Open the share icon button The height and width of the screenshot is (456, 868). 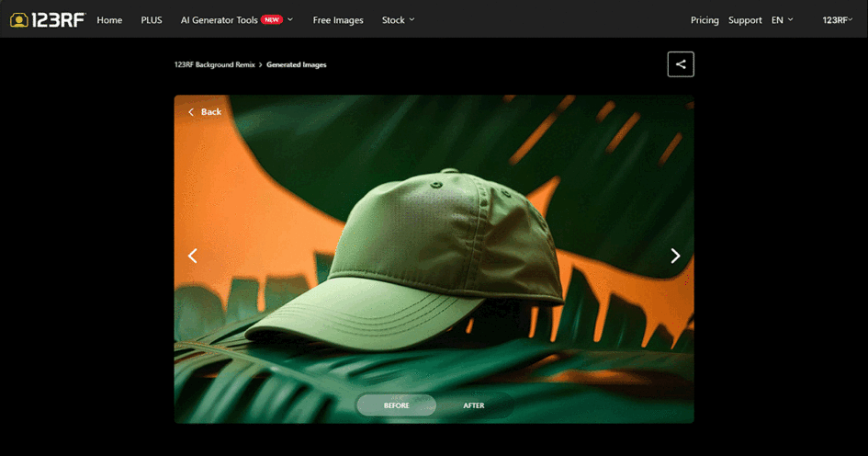(x=681, y=64)
